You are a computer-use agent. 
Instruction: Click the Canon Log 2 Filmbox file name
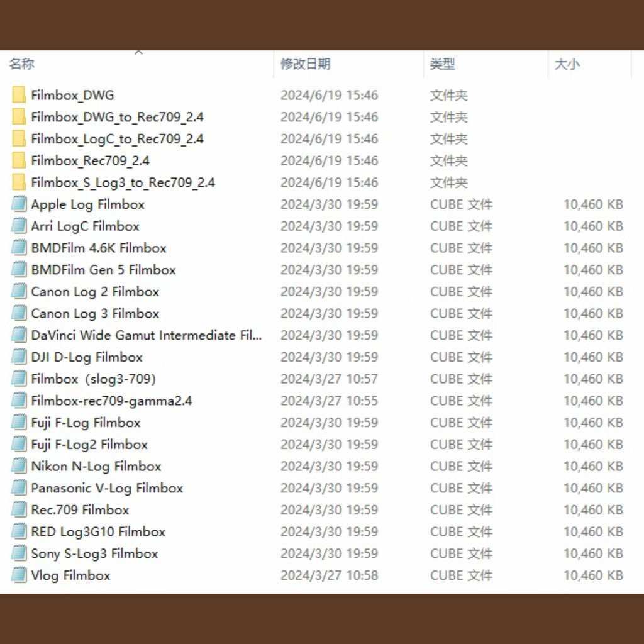pos(96,292)
